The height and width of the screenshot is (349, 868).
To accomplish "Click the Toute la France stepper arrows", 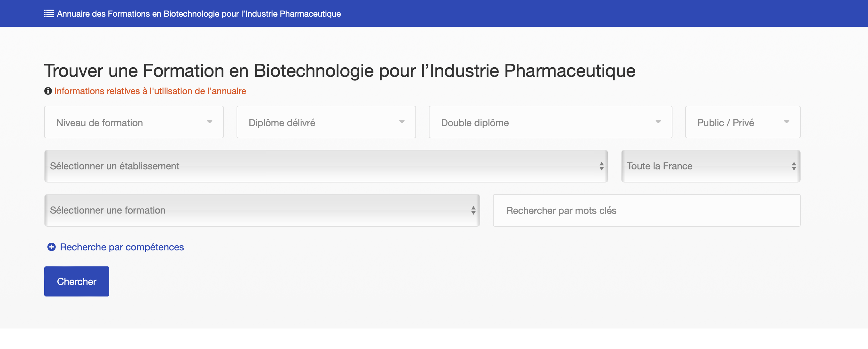I will click(794, 166).
